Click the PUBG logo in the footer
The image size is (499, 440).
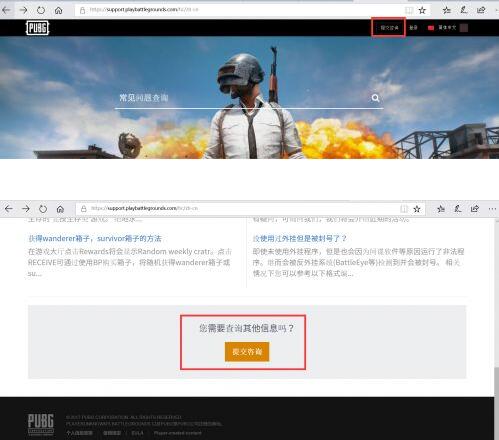click(x=41, y=424)
